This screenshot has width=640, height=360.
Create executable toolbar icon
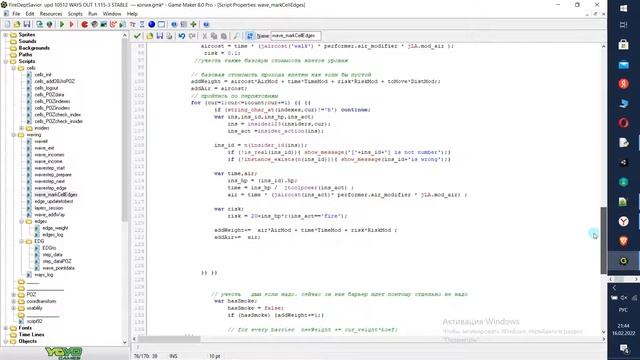tap(39, 24)
